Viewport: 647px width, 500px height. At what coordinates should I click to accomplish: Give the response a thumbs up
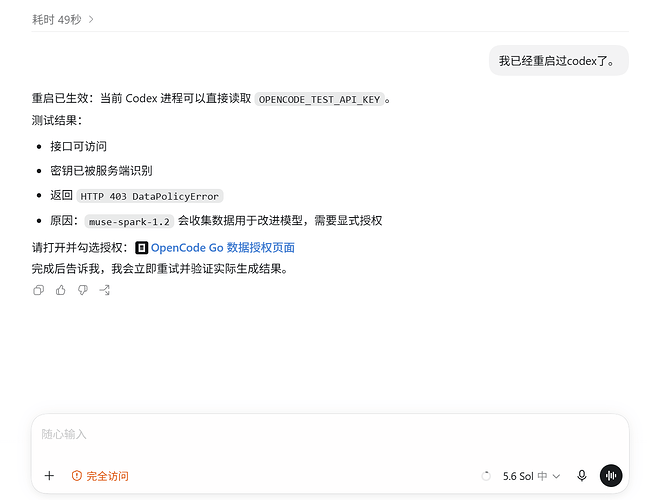[x=61, y=290]
